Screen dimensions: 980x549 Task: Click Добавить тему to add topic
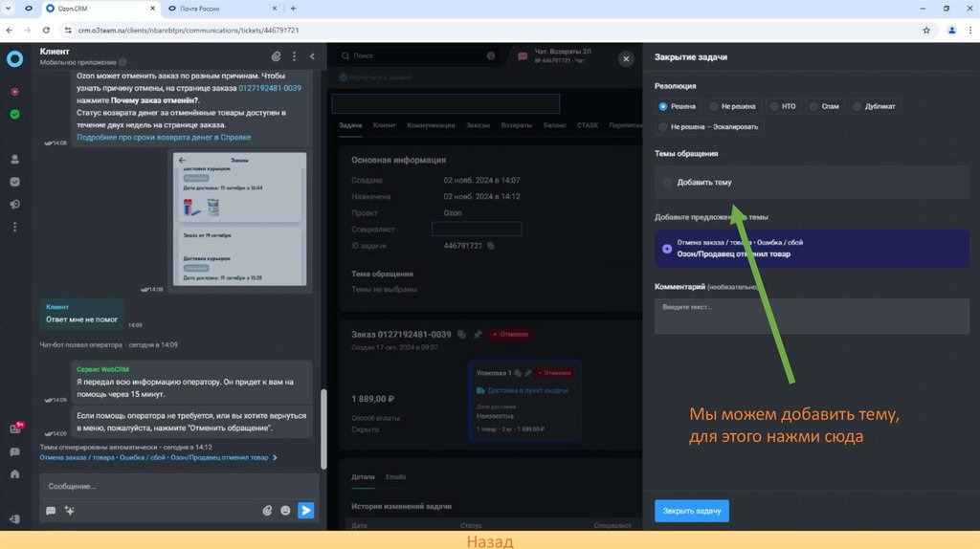coord(812,183)
